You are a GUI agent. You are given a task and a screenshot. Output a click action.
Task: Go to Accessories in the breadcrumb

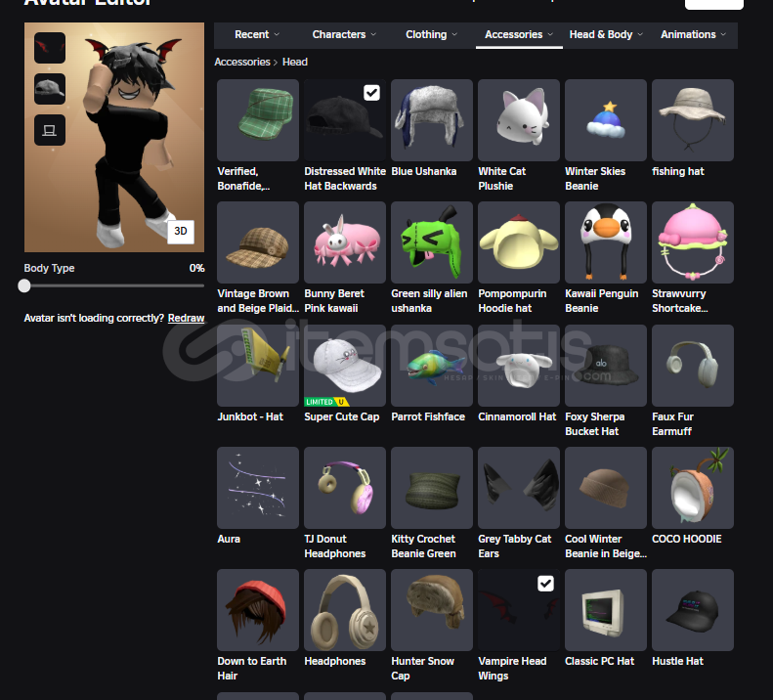(242, 63)
